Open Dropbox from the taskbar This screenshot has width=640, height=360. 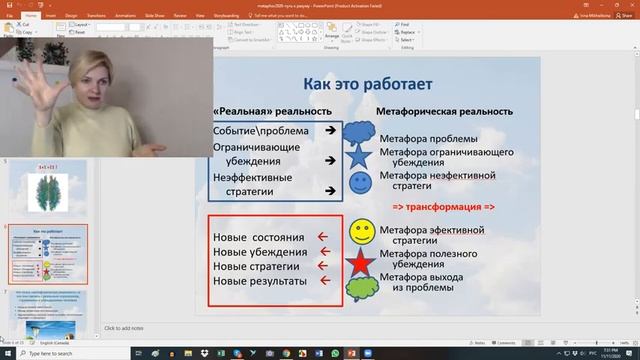click(204, 353)
